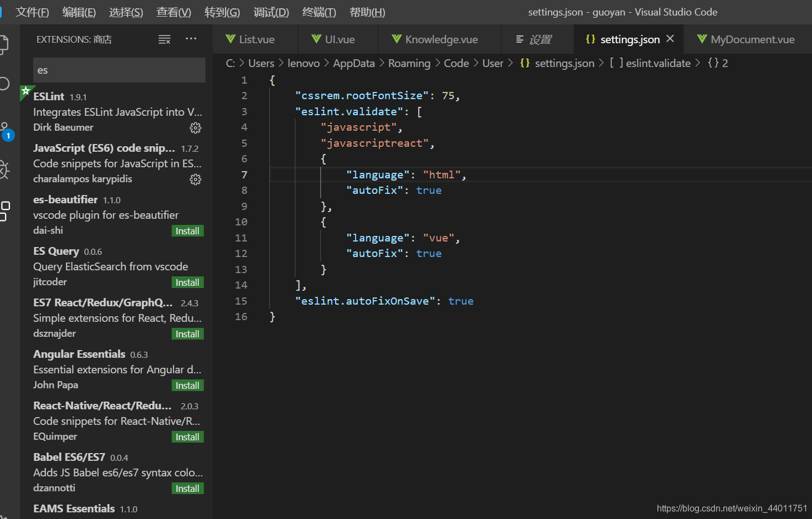812x519 pixels.
Task: Click line number 16 in the gutter
Action: coord(241,316)
